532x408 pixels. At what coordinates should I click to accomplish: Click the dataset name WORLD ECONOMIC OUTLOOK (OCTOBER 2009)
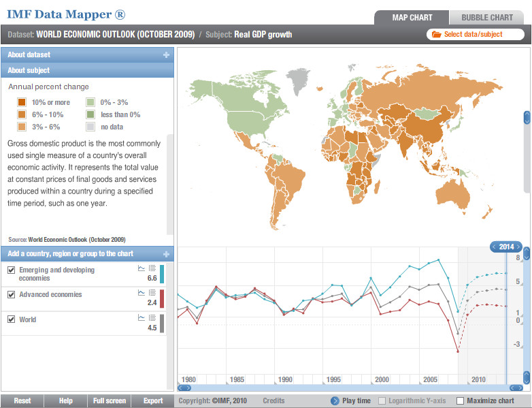pyautogui.click(x=116, y=35)
